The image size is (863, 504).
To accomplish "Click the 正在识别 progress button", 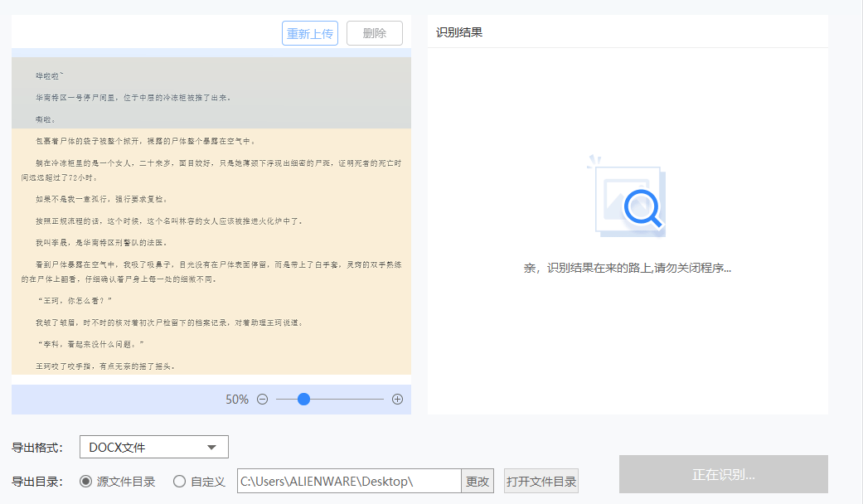I will click(723, 474).
